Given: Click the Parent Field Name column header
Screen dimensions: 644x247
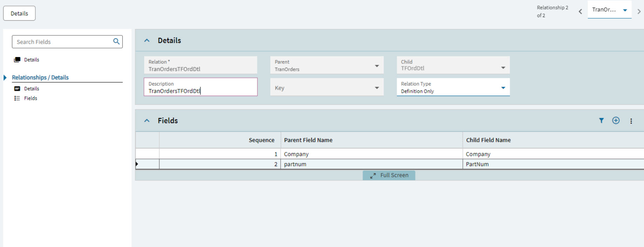Looking at the screenshot, I should (371, 140).
